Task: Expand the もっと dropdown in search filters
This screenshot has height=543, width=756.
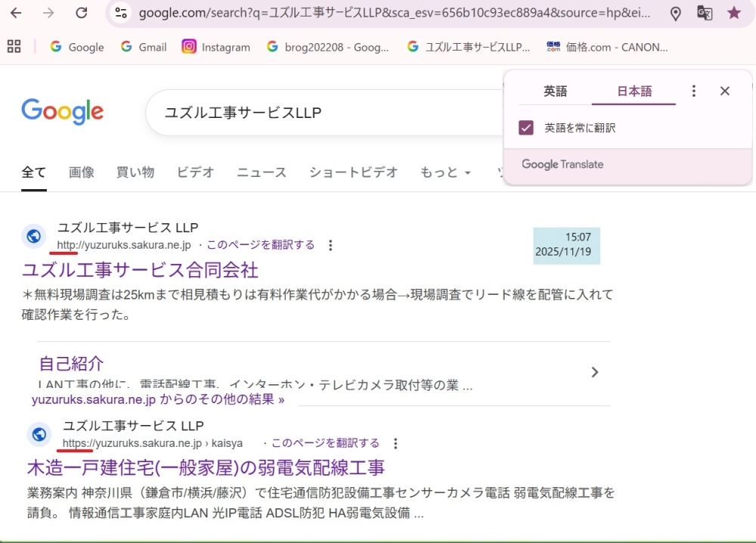Action: (x=445, y=172)
